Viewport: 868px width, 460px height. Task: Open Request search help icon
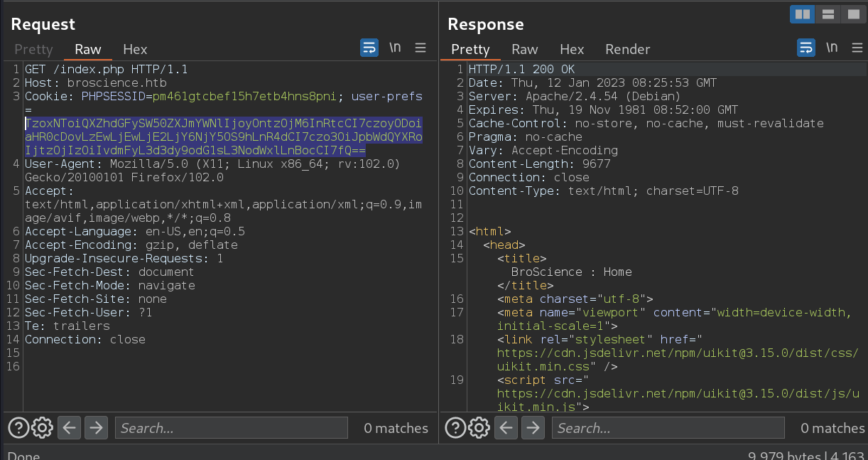(x=18, y=428)
